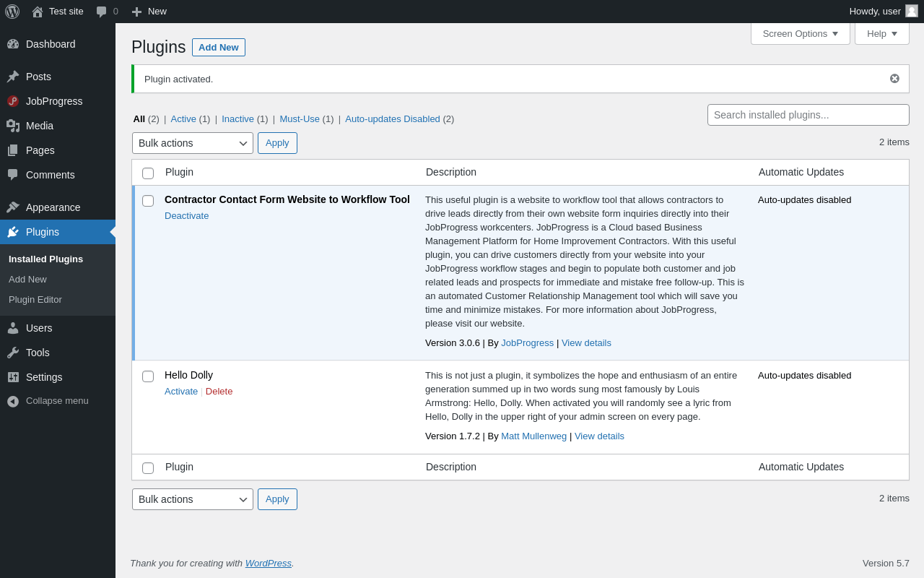This screenshot has width=924, height=578.
Task: Filter by Auto-updates Disabled
Action: coord(393,119)
